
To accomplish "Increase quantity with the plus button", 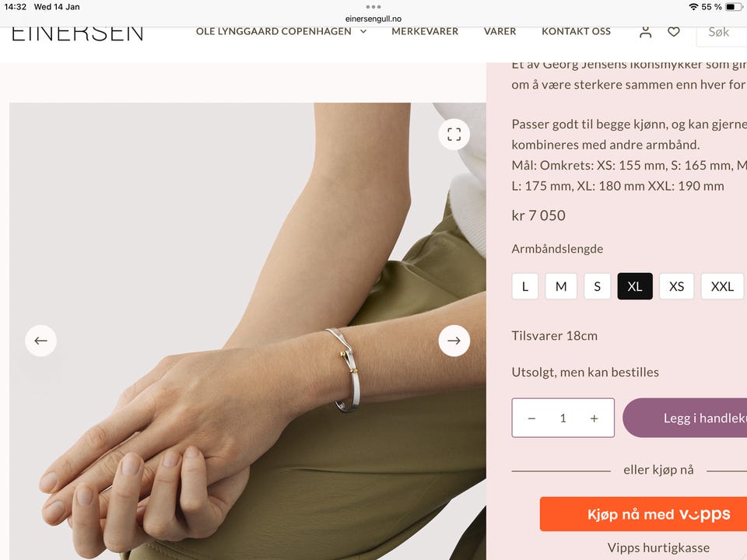I will [594, 418].
